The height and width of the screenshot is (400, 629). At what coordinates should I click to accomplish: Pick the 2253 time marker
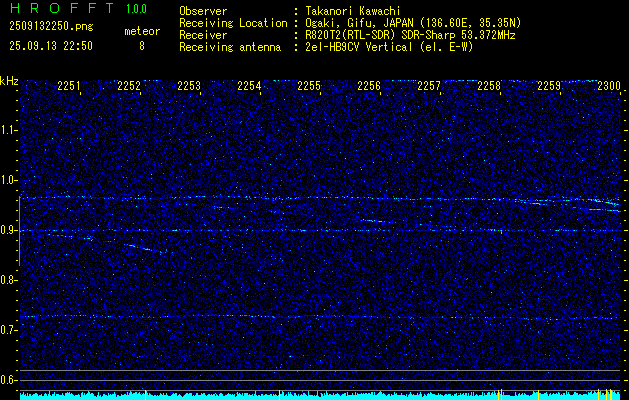(189, 86)
